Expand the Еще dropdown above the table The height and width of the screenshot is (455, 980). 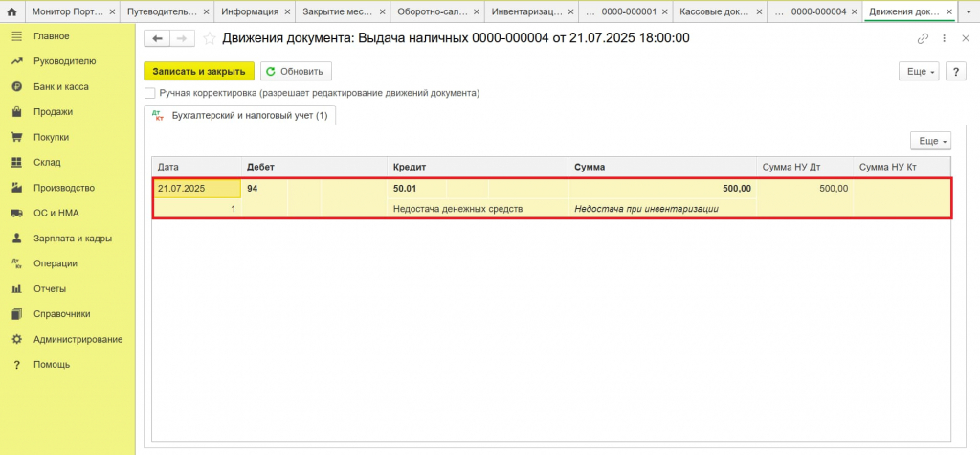coord(930,142)
